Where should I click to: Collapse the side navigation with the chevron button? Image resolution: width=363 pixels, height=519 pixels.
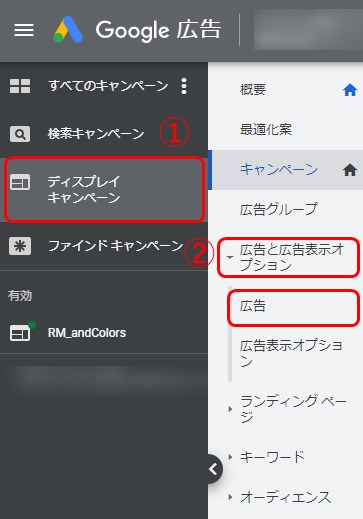pos(214,469)
